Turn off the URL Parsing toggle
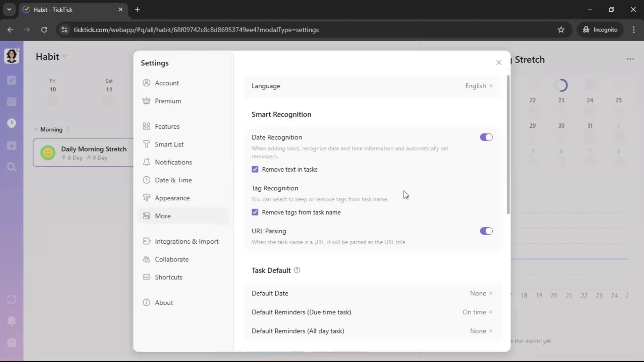Screen dimensions: 644x362 [486, 231]
